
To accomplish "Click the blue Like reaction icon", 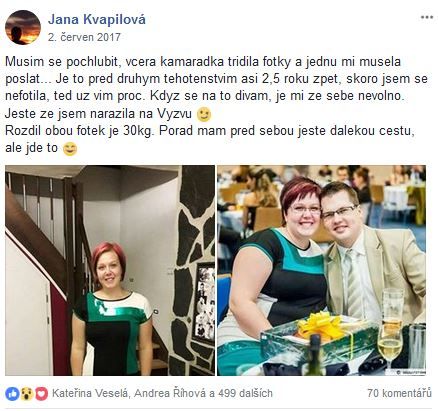I will 12,394.
